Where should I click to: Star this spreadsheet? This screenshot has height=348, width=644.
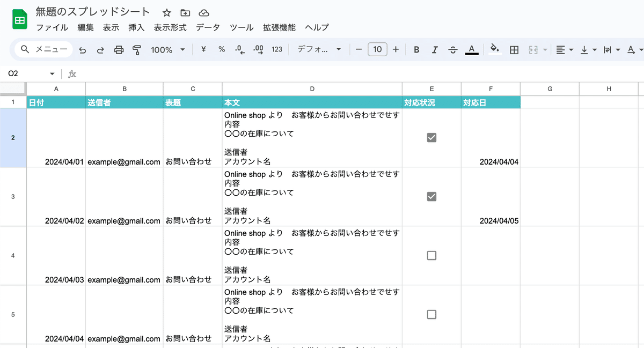(166, 12)
